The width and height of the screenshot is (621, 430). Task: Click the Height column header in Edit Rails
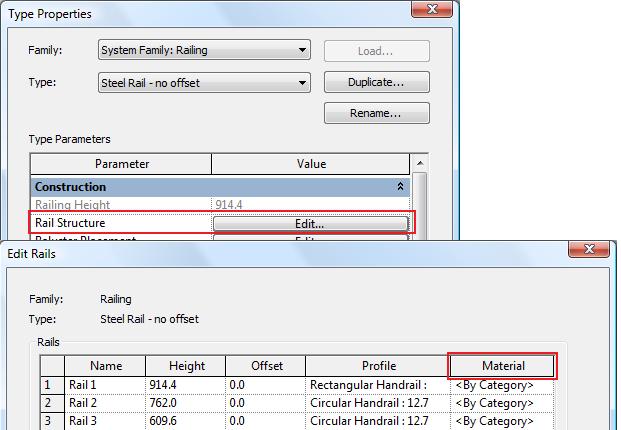186,366
